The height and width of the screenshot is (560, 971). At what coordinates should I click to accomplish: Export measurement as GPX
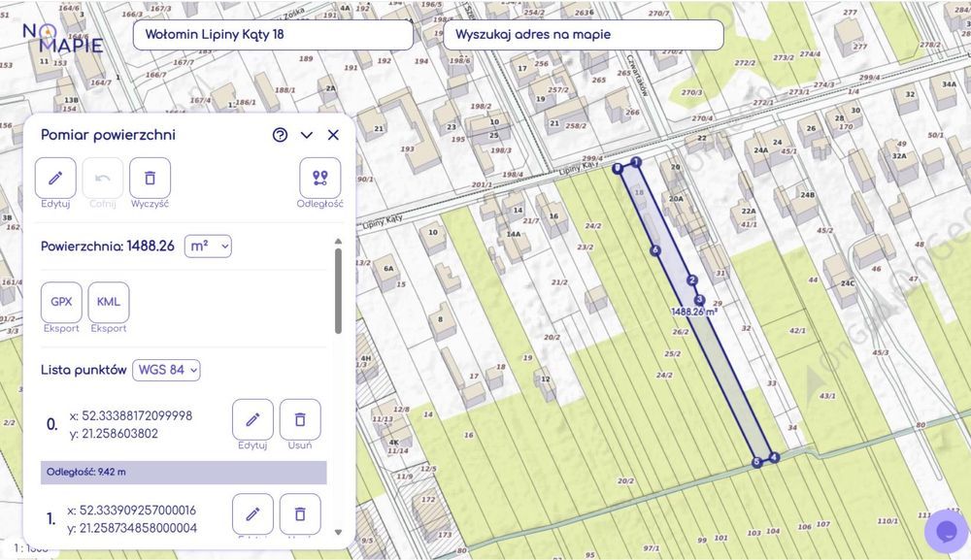pyautogui.click(x=61, y=302)
